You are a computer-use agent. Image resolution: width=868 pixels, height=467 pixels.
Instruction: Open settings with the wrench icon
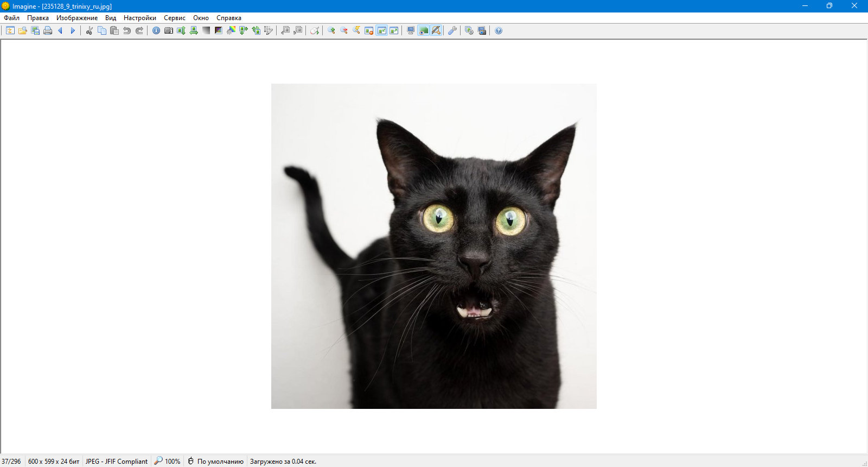tap(452, 30)
